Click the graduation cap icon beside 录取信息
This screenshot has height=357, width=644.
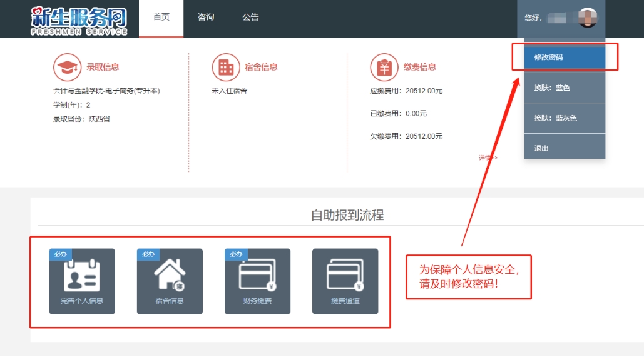pyautogui.click(x=66, y=67)
